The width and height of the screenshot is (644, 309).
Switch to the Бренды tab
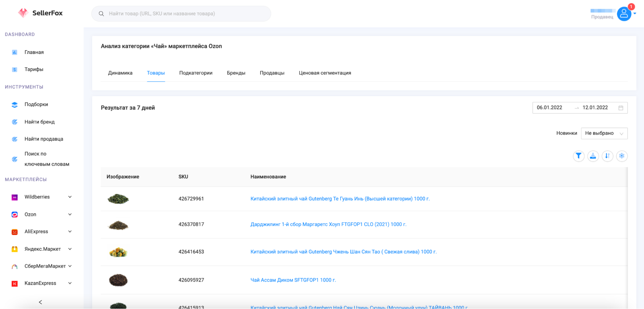236,73
